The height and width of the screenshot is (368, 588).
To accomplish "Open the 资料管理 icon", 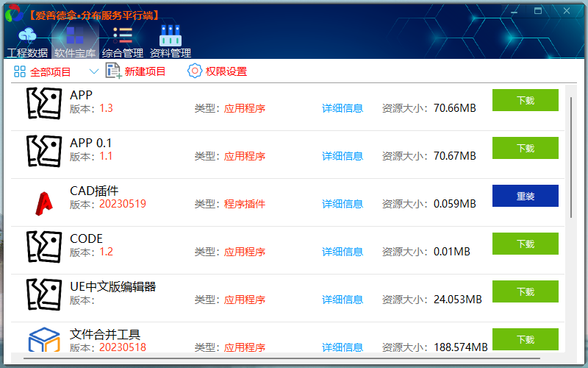I will pos(171,35).
